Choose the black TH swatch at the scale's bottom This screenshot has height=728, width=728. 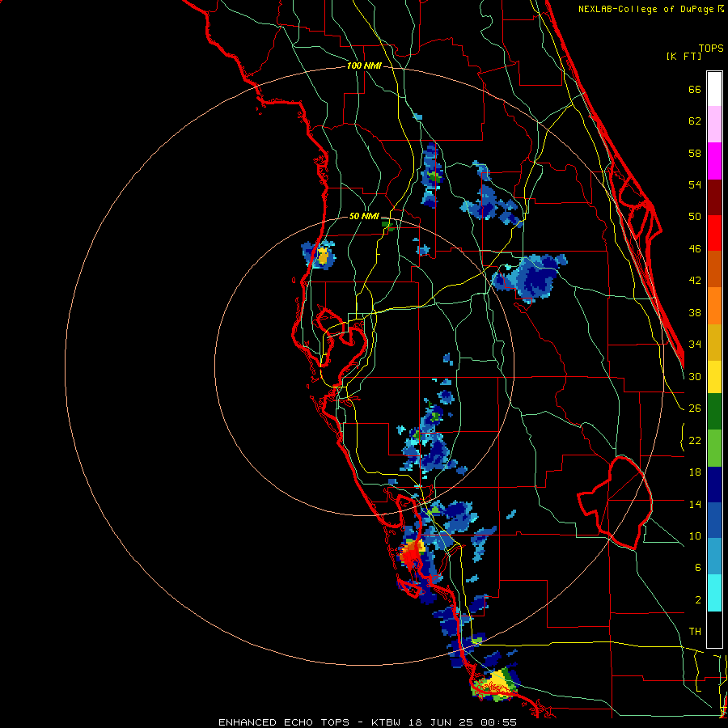pyautogui.click(x=714, y=629)
